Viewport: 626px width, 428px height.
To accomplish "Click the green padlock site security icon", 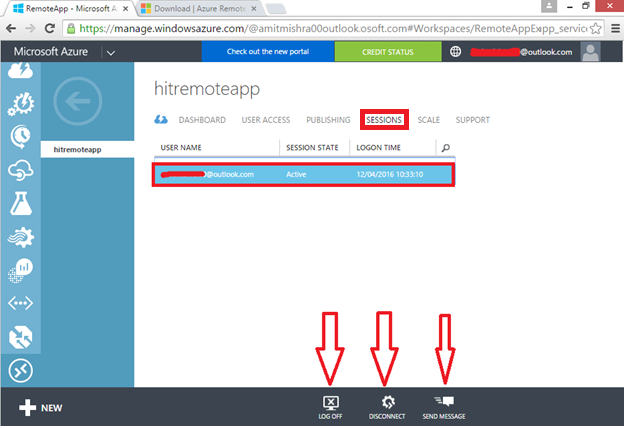I will coord(71,28).
